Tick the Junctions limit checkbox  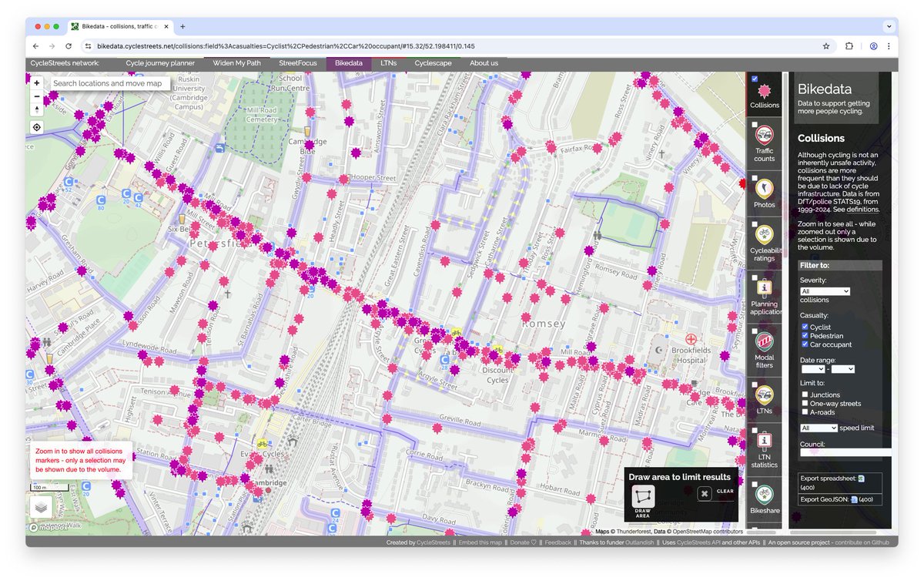point(805,395)
